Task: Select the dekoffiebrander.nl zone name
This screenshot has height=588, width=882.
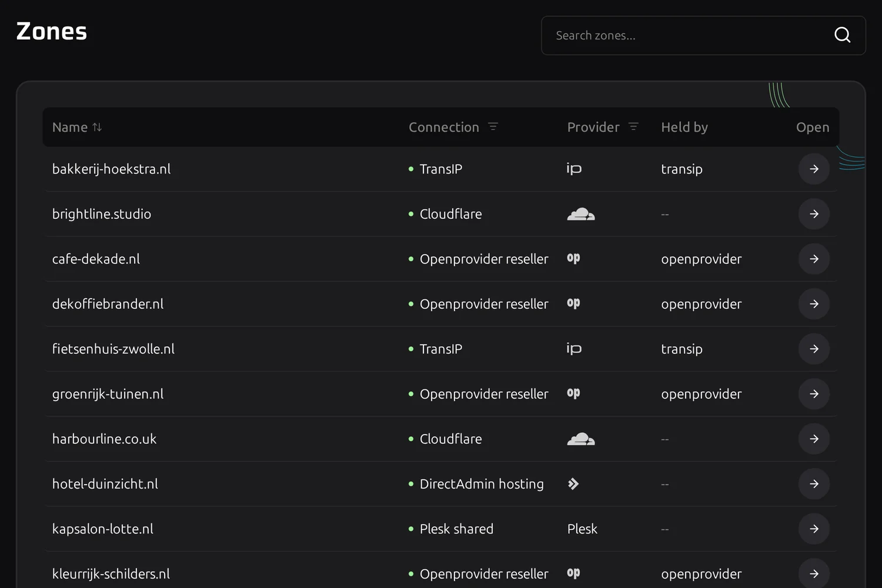Action: tap(108, 304)
